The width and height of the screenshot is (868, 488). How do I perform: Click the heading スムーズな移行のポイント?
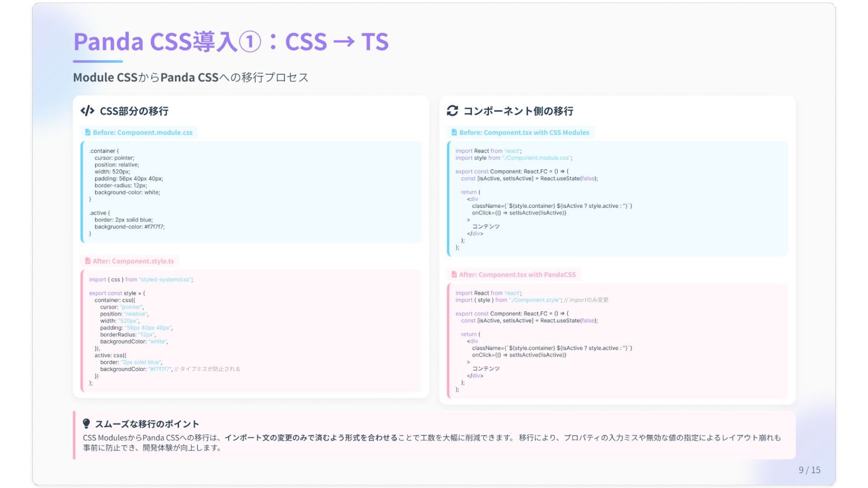147,424
